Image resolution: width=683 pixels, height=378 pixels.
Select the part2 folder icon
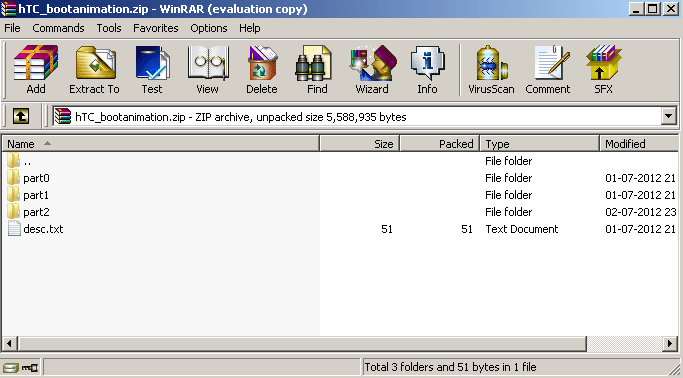click(14, 212)
